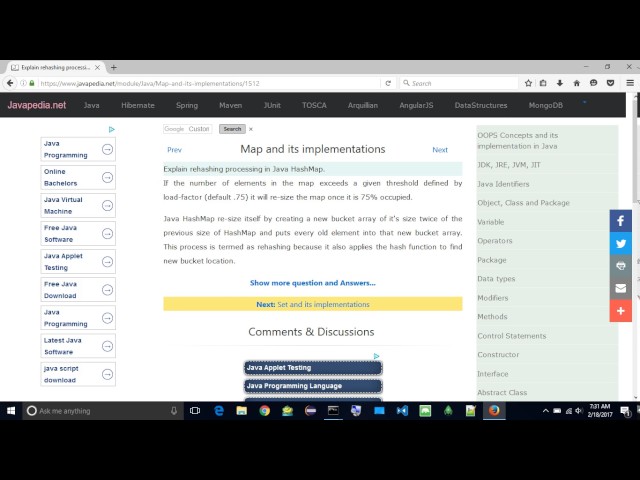Image resolution: width=640 pixels, height=480 pixels.
Task: Clear the Google custom search box X
Action: click(251, 129)
